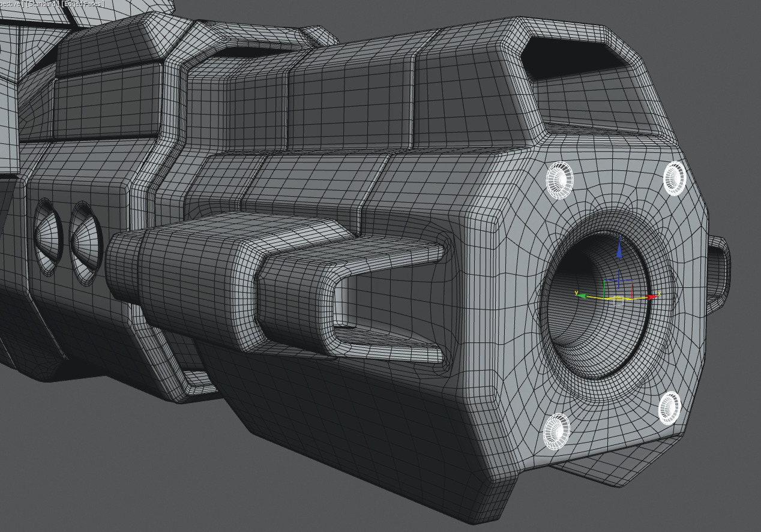Open the Perspective view label menu
This screenshot has height=532, width=761.
(11, 4)
